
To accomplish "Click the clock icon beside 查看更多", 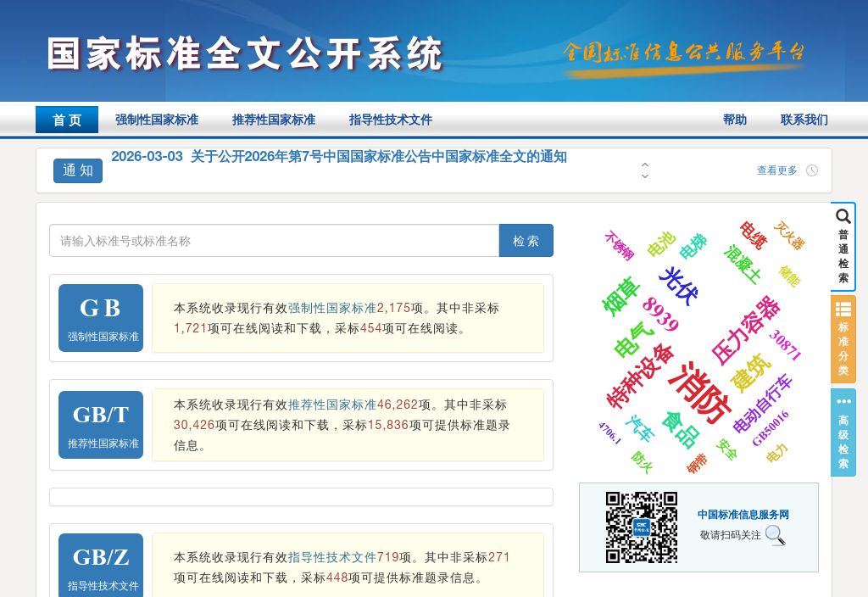I will tap(812, 170).
